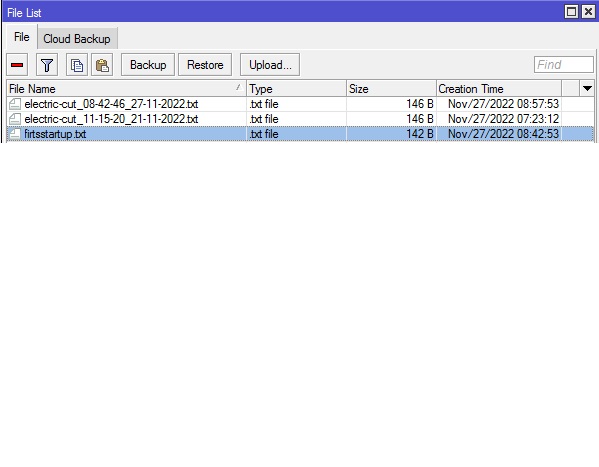Open the column selector dropdown arrow
This screenshot has height=467, width=599.
[587, 89]
